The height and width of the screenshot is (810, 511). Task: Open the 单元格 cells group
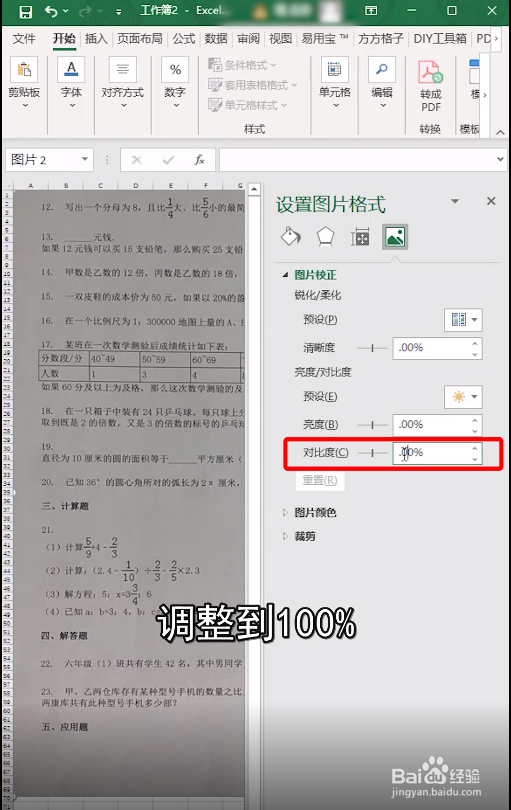[335, 83]
